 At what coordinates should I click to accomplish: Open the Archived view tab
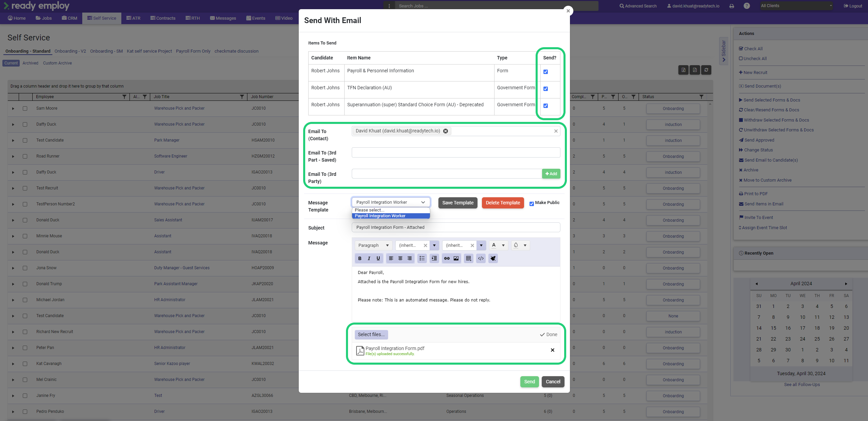[30, 63]
